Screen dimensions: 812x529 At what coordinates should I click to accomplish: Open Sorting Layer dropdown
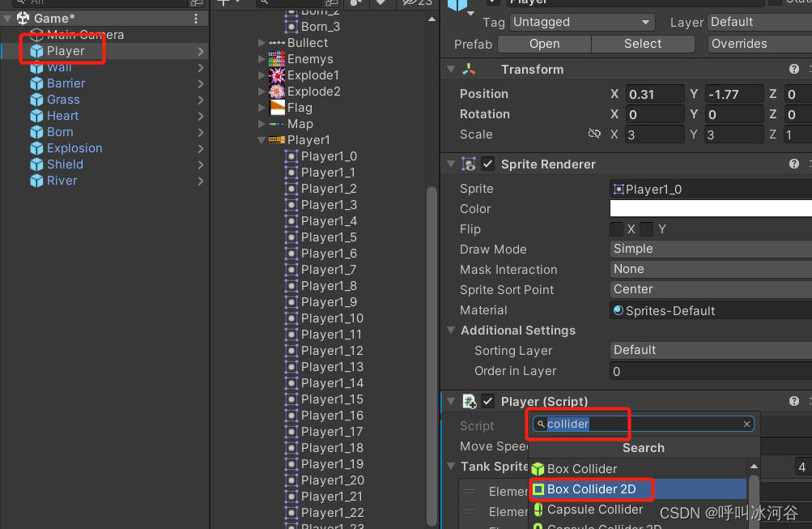coord(711,350)
